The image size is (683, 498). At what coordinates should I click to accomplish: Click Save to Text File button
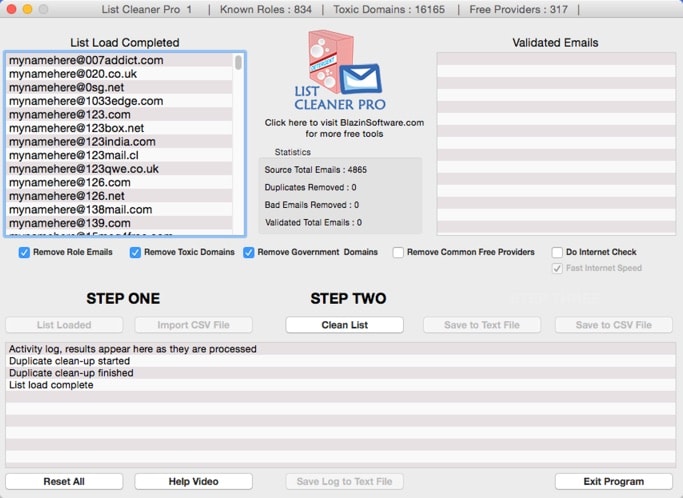click(482, 325)
